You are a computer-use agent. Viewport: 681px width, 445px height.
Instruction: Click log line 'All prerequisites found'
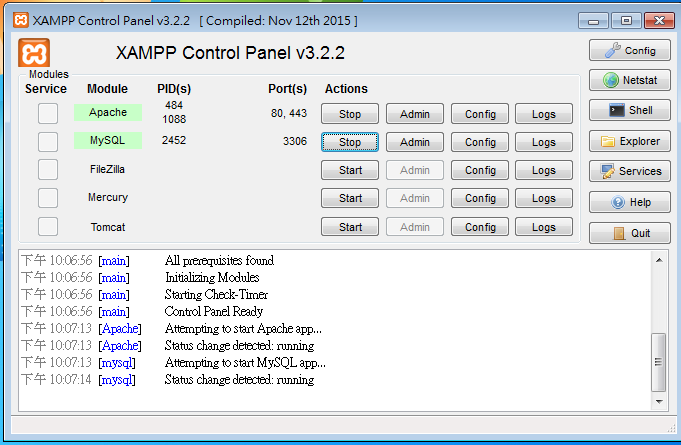click(x=219, y=260)
